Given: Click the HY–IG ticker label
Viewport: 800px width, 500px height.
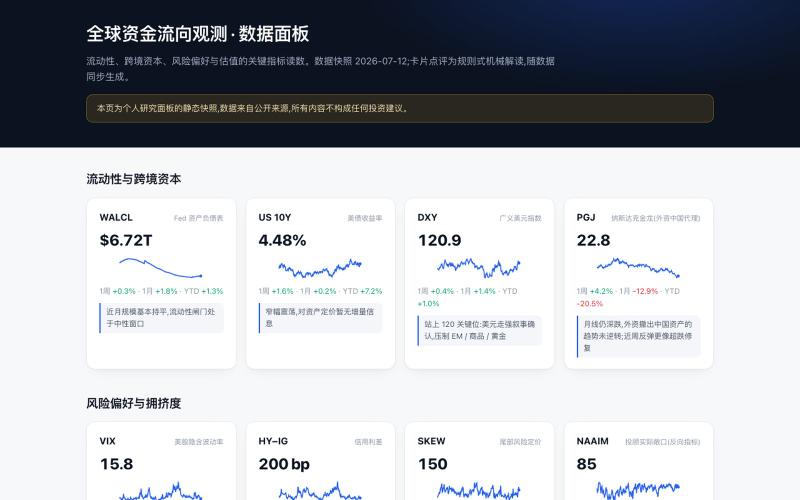Looking at the screenshot, I should tap(273, 441).
